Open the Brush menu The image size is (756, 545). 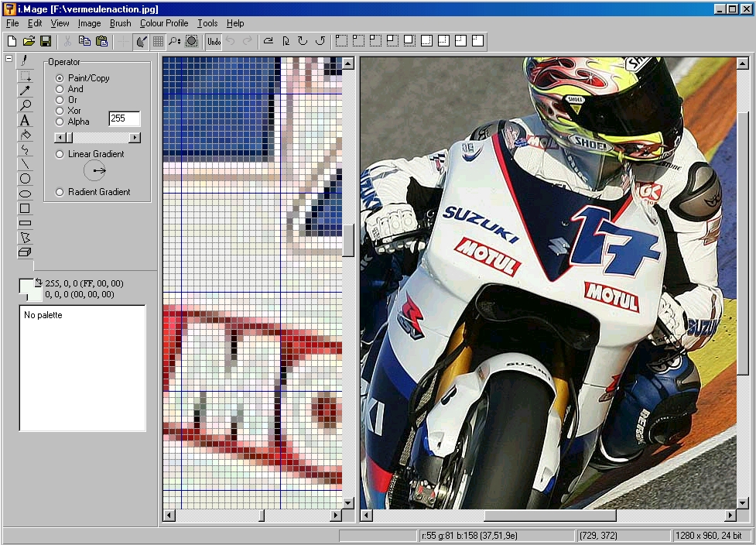click(x=120, y=23)
